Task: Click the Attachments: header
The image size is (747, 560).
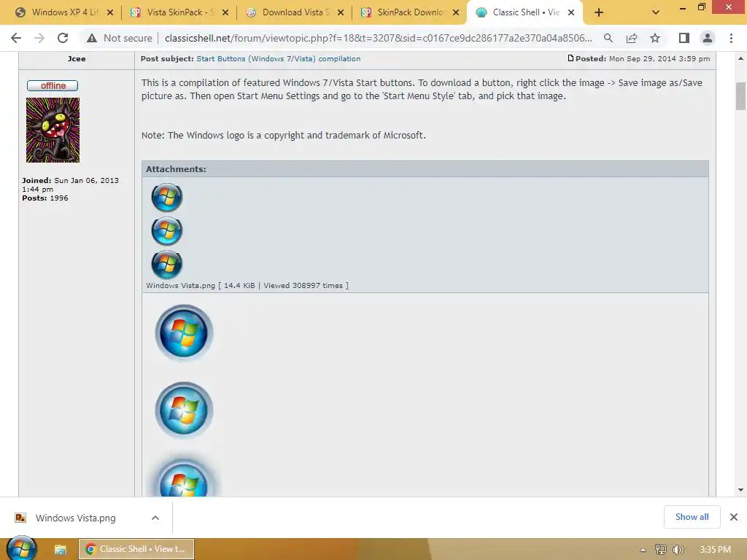Action: pos(176,169)
